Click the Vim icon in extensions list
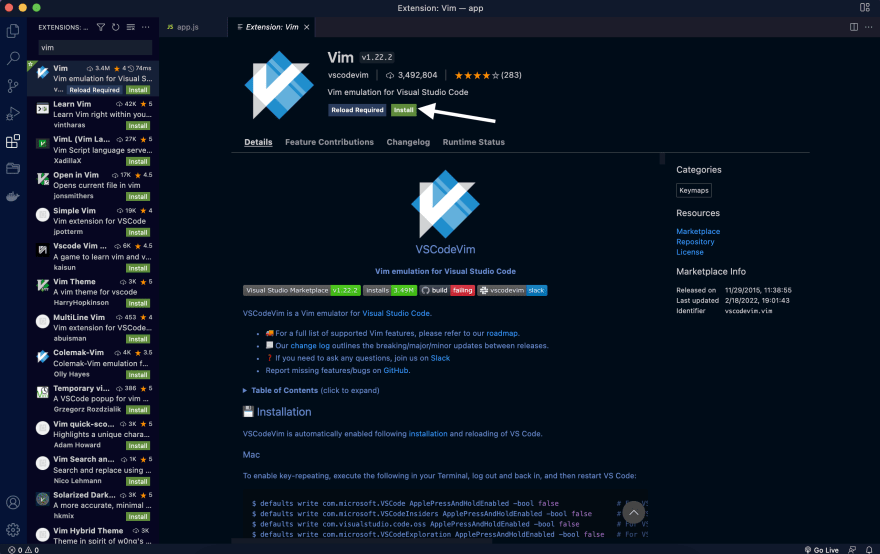880x554 pixels. 43,72
